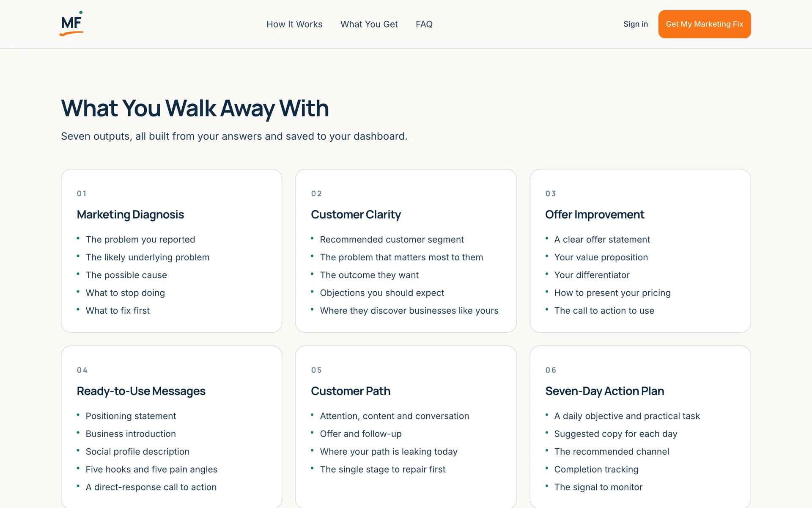
Task: Select the What You Walk Away With heading
Action: pyautogui.click(x=195, y=108)
